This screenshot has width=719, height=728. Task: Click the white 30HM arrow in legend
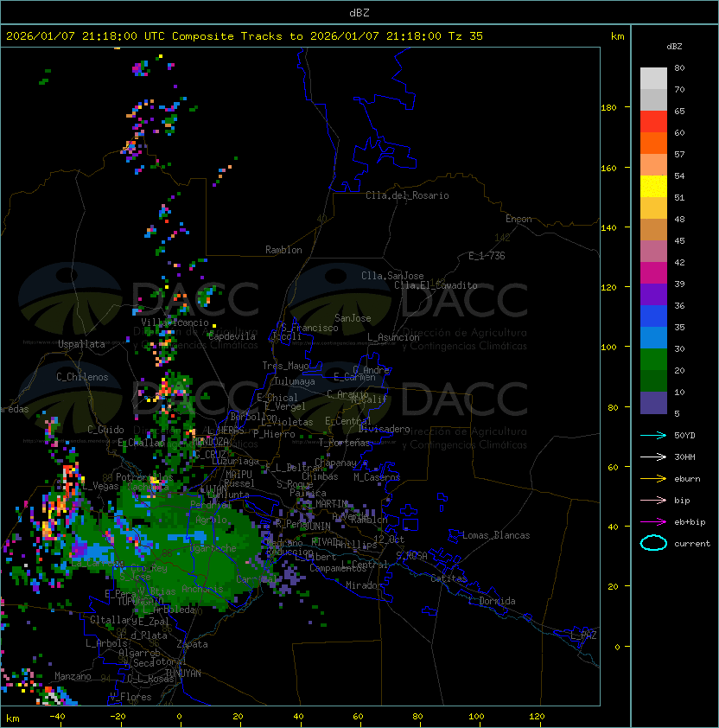point(653,457)
